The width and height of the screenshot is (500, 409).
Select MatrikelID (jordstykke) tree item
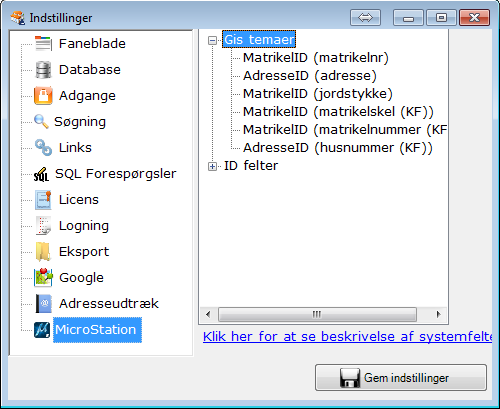[318, 94]
